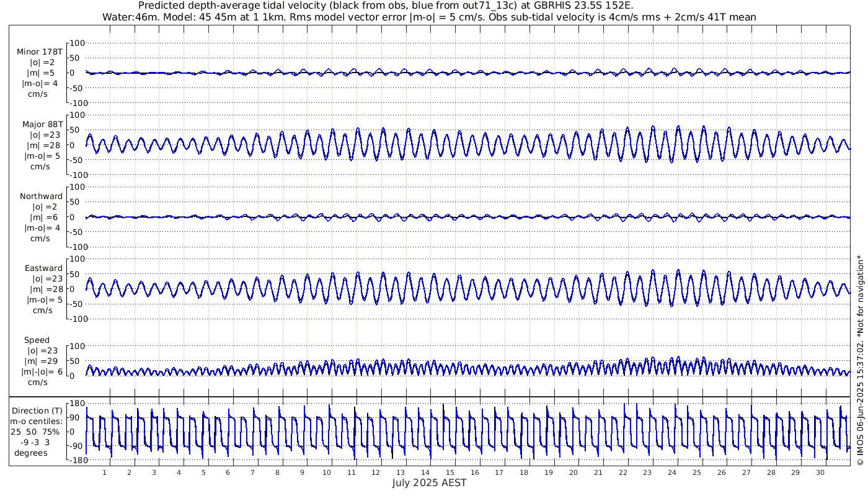The image size is (868, 496).
Task: Click the "Minor 178T" panel label
Action: 40,52
